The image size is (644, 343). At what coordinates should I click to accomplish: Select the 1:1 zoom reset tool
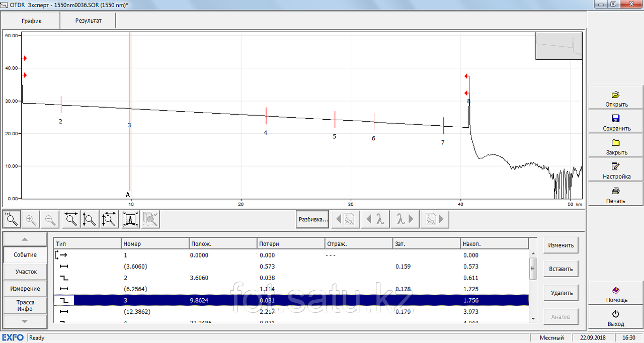[12, 219]
